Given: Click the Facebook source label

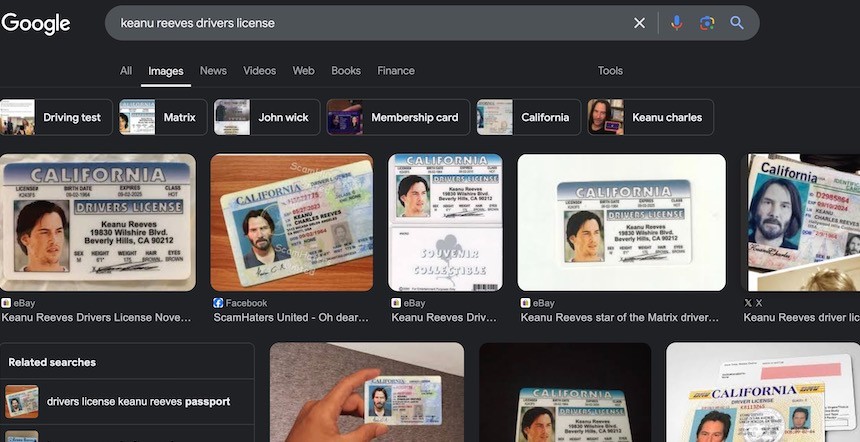Looking at the screenshot, I should click(246, 303).
